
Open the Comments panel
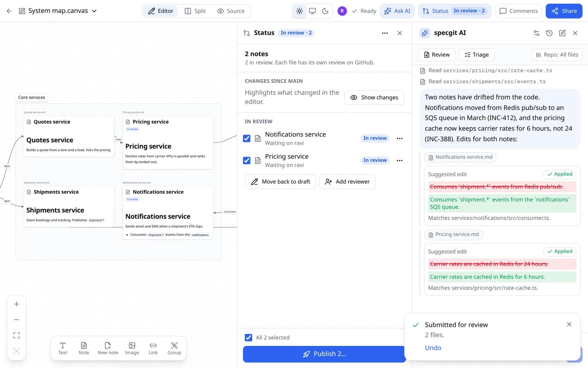[x=519, y=11]
